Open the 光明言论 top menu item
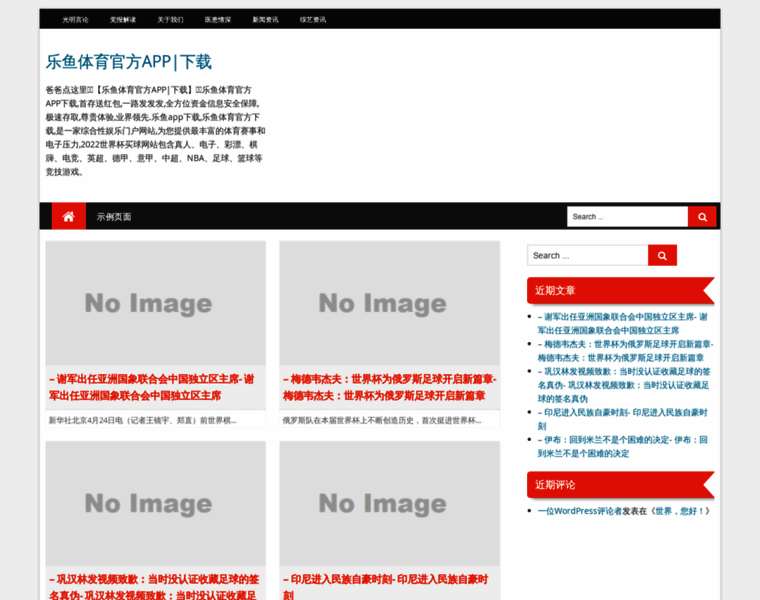 (x=75, y=19)
